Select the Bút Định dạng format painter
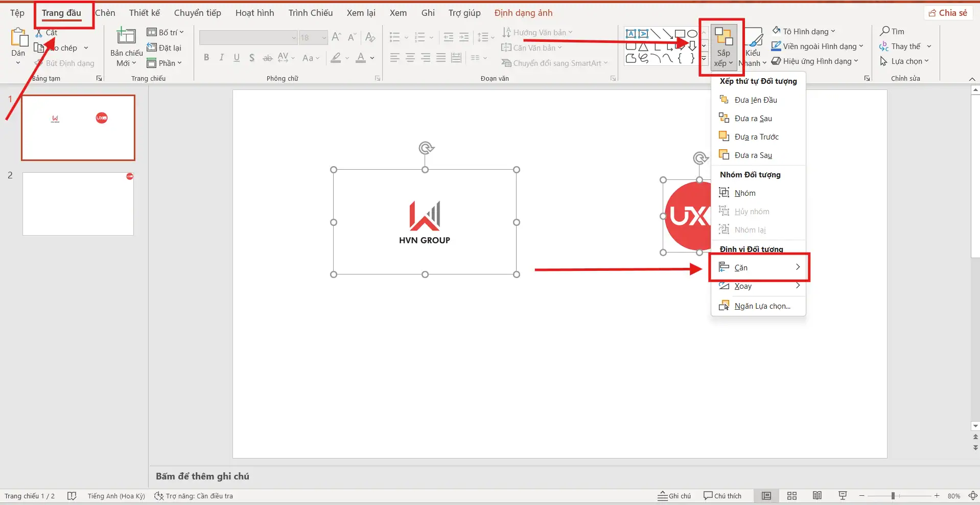 (x=65, y=63)
